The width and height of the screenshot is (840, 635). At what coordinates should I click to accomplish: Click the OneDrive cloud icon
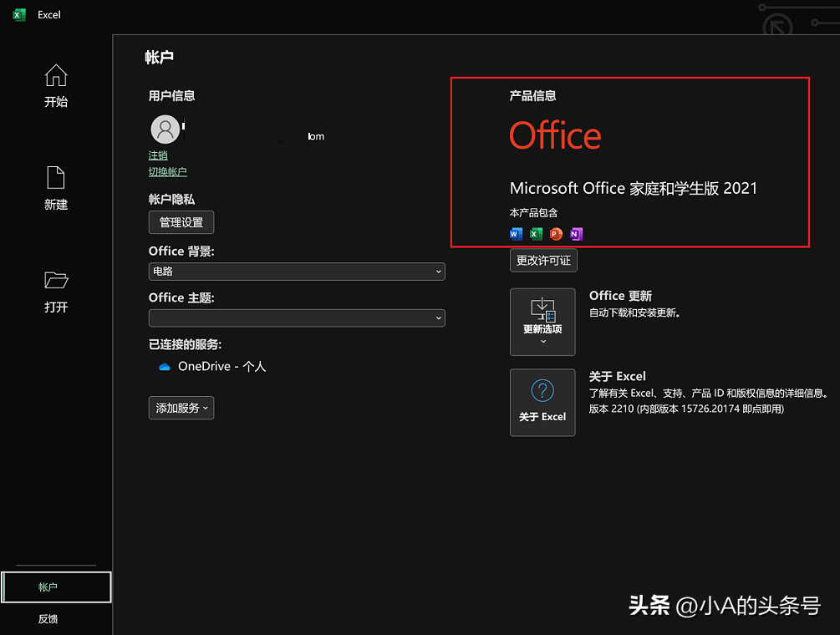[165, 367]
